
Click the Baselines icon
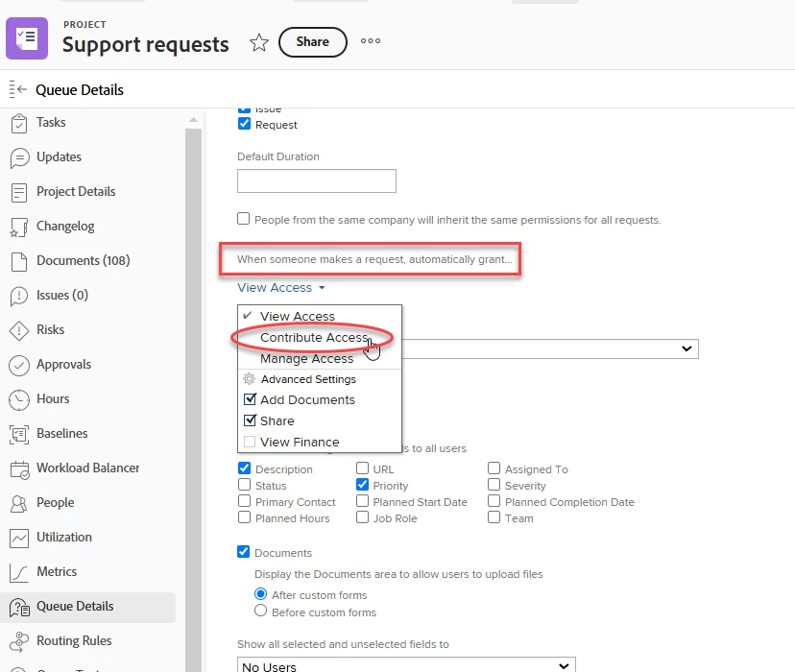(x=19, y=434)
